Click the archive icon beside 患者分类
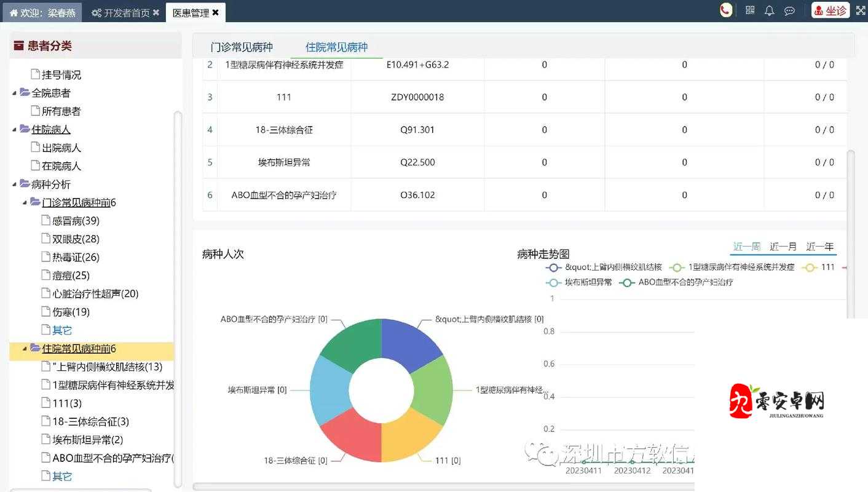The width and height of the screenshot is (868, 492). click(19, 46)
